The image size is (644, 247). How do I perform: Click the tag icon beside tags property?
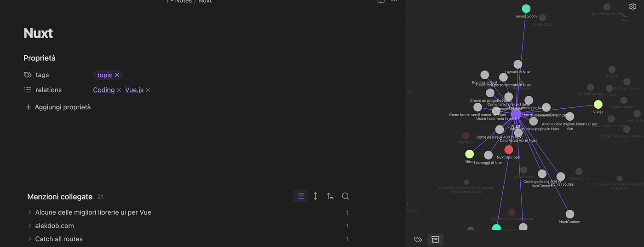pos(28,75)
